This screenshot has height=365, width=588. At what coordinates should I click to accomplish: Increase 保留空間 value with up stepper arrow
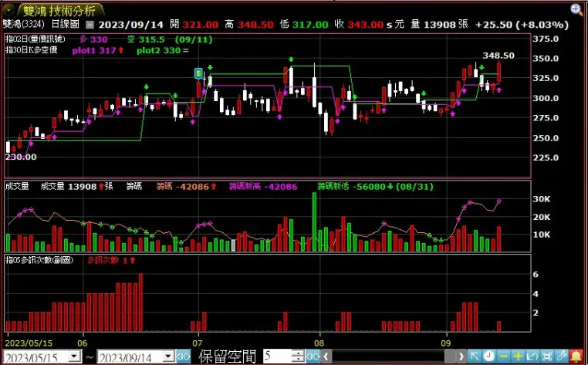pos(298,353)
